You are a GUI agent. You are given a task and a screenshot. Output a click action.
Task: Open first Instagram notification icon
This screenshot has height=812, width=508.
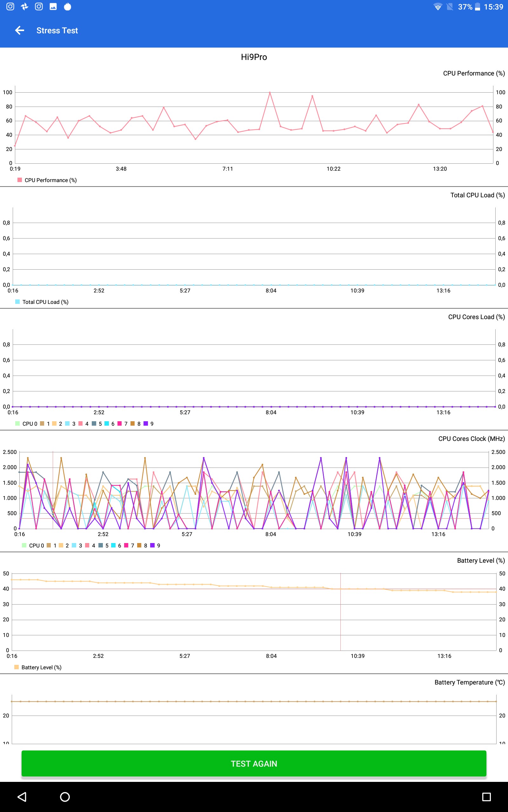pos(10,7)
